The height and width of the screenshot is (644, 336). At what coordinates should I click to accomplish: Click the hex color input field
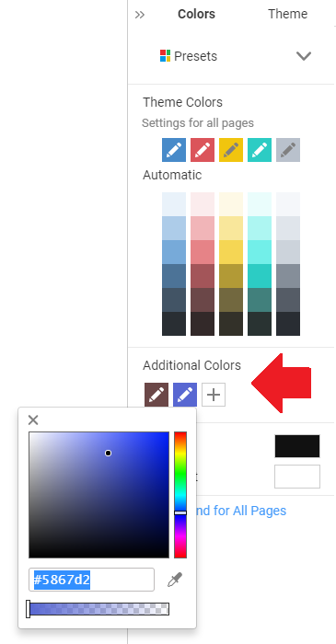pyautogui.click(x=92, y=580)
